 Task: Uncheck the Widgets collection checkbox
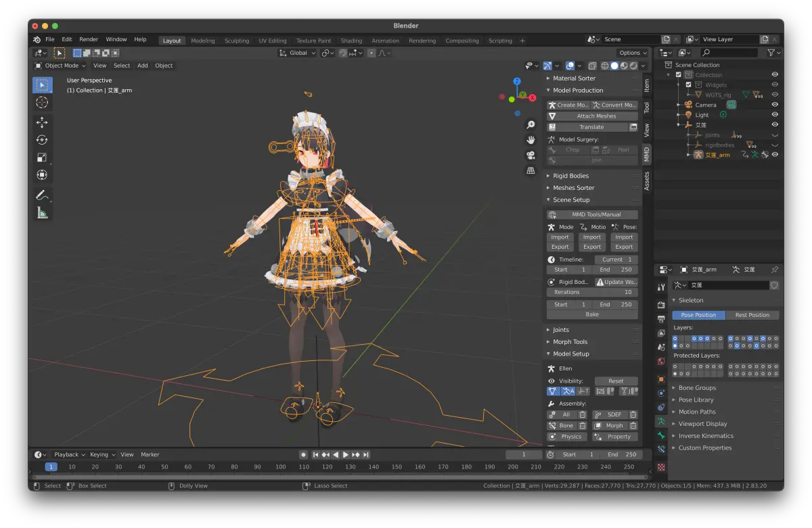click(688, 85)
